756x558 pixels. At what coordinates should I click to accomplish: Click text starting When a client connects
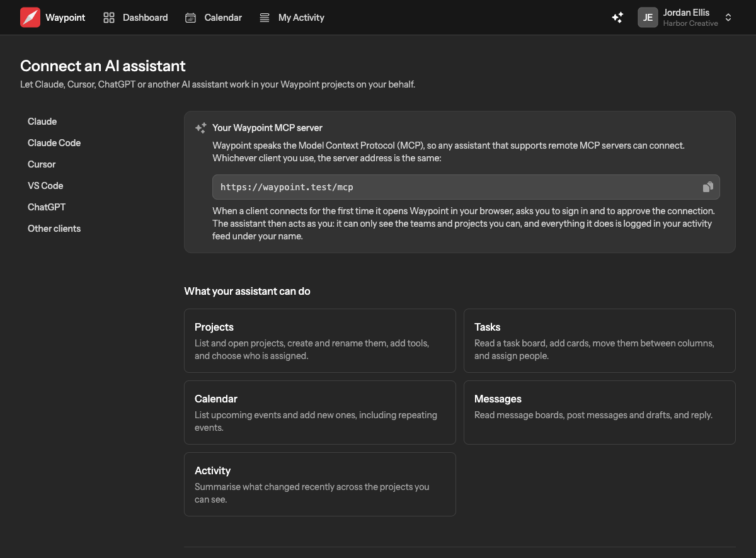pyautogui.click(x=464, y=224)
